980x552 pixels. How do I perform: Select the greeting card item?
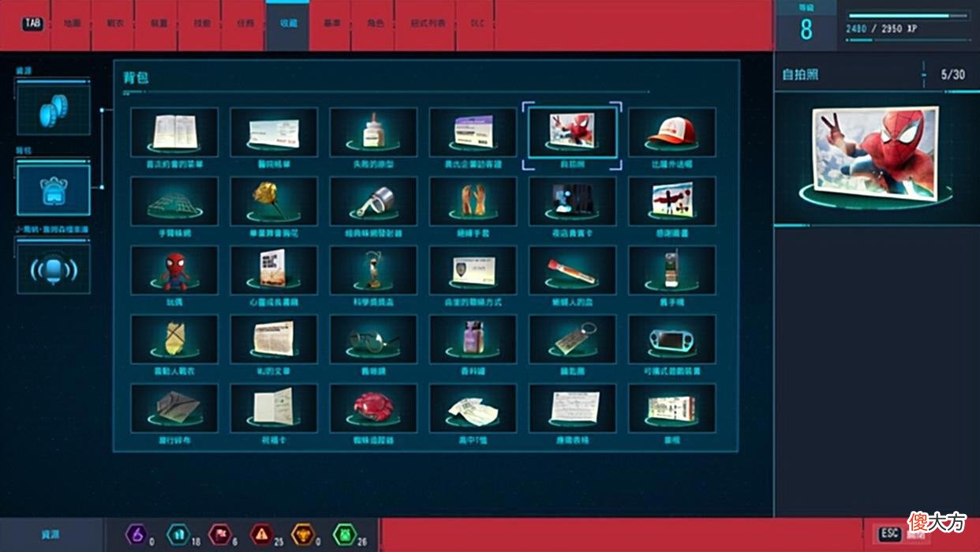click(x=274, y=407)
